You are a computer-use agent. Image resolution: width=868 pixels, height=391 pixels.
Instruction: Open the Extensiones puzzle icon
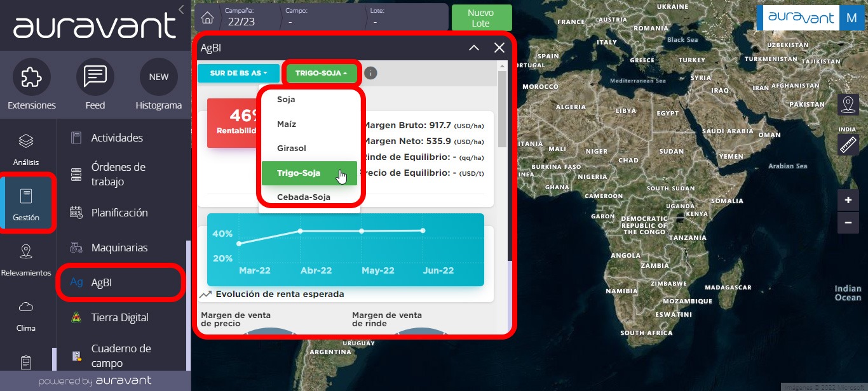click(32, 77)
